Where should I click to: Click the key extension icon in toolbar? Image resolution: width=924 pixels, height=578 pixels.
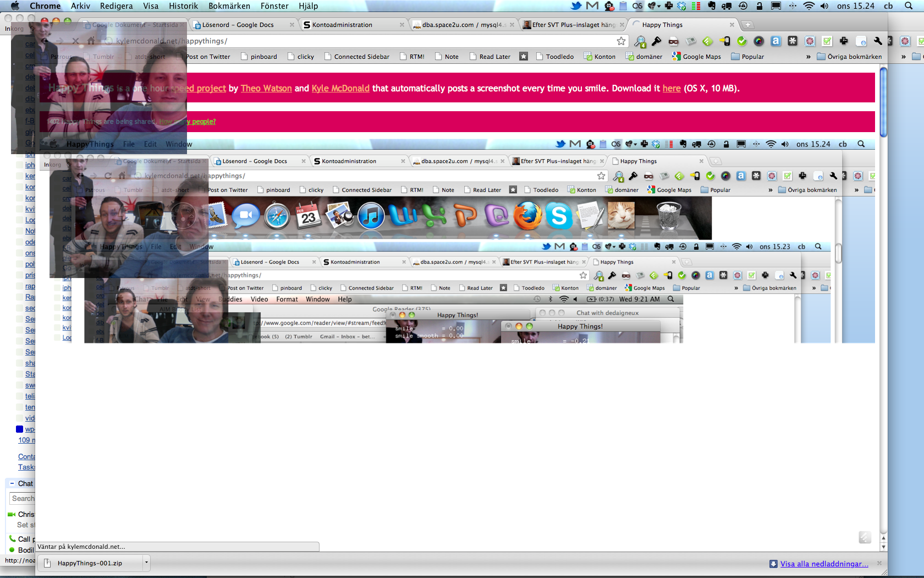tap(656, 41)
